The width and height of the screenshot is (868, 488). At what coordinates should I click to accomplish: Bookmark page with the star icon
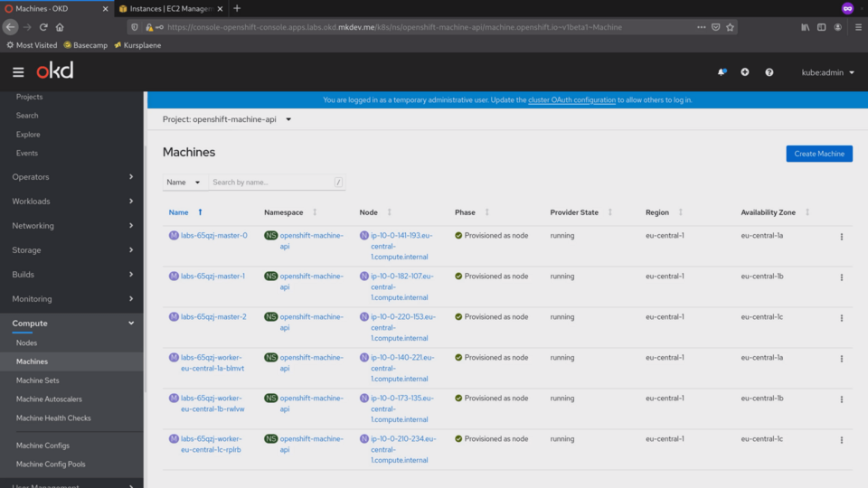click(x=731, y=27)
